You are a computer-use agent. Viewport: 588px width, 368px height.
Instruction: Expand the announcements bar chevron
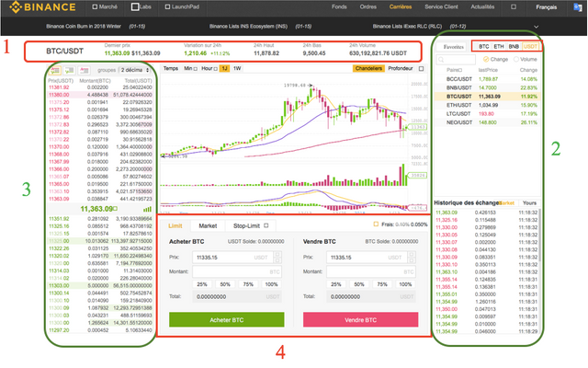coord(536,27)
